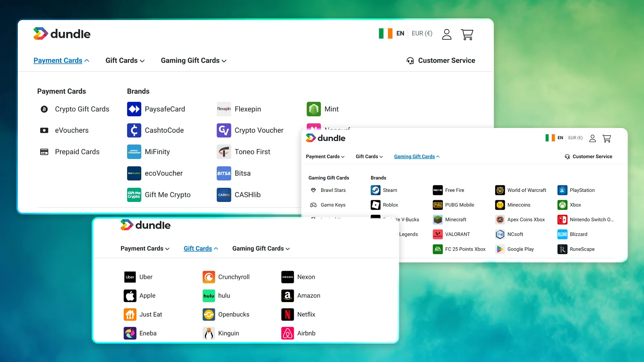Screen dimensions: 644x362
Task: Open Uber gift card link
Action: 138,277
